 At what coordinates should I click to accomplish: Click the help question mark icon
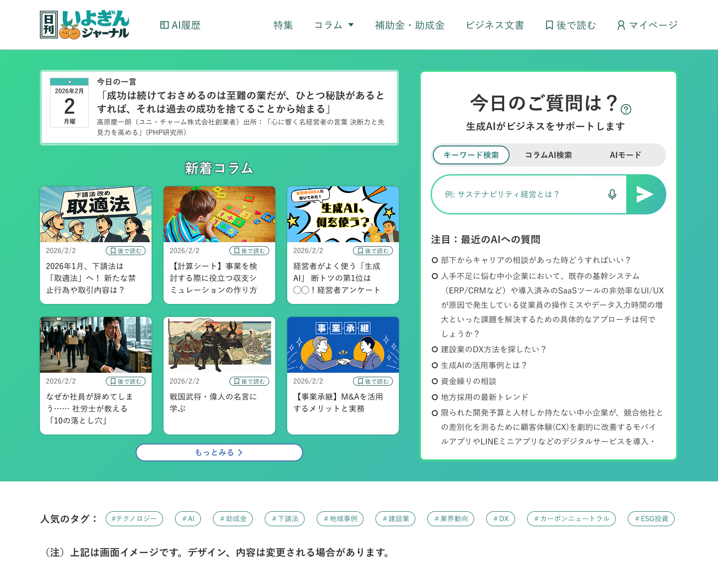(626, 110)
